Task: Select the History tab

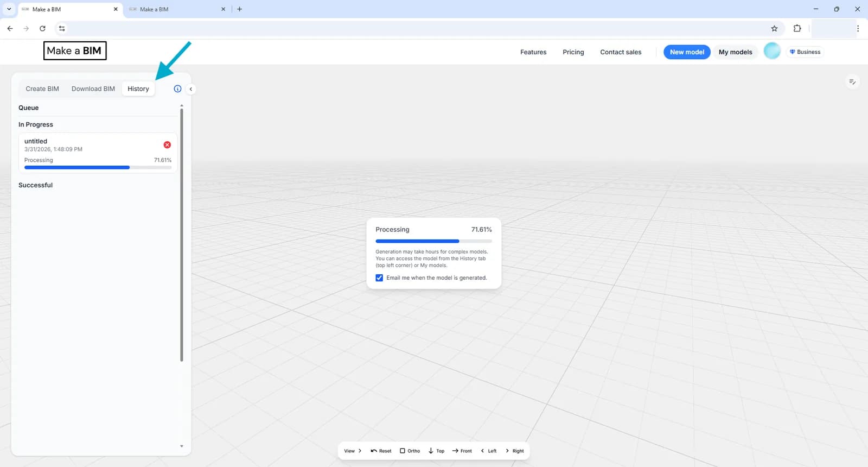Action: (x=138, y=89)
